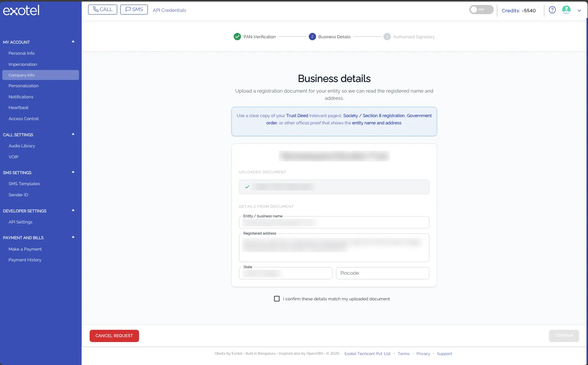588x365 pixels.
Task: Open Exotel Techcom Pvt. Ltd. footer link
Action: (x=367, y=354)
